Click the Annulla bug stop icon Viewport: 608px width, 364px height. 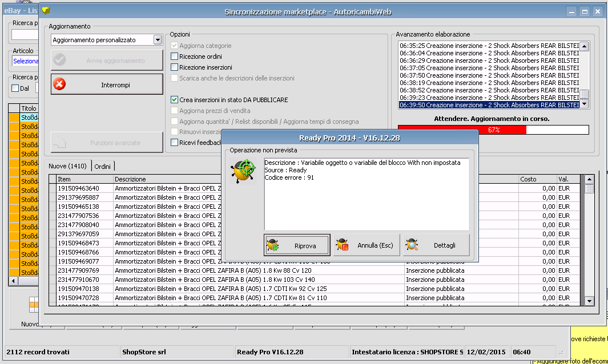click(x=343, y=245)
